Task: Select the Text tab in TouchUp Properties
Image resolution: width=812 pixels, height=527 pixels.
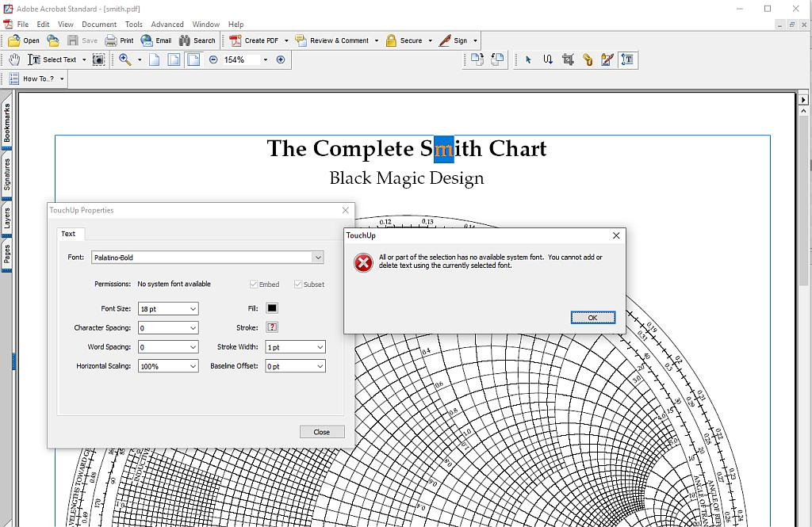Action: [68, 234]
